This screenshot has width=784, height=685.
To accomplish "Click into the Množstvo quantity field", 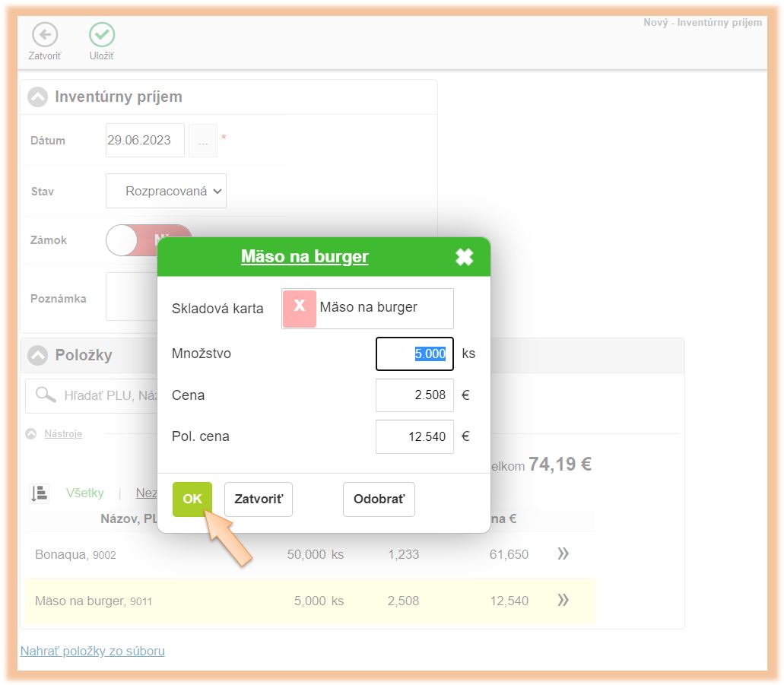I will [414, 354].
